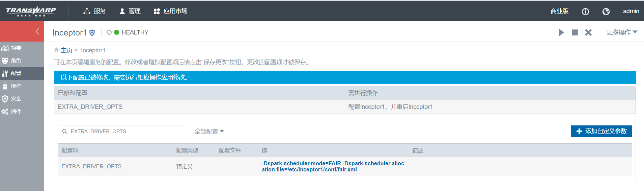
Task: Click the 配置类型 column header
Action: coord(187,150)
